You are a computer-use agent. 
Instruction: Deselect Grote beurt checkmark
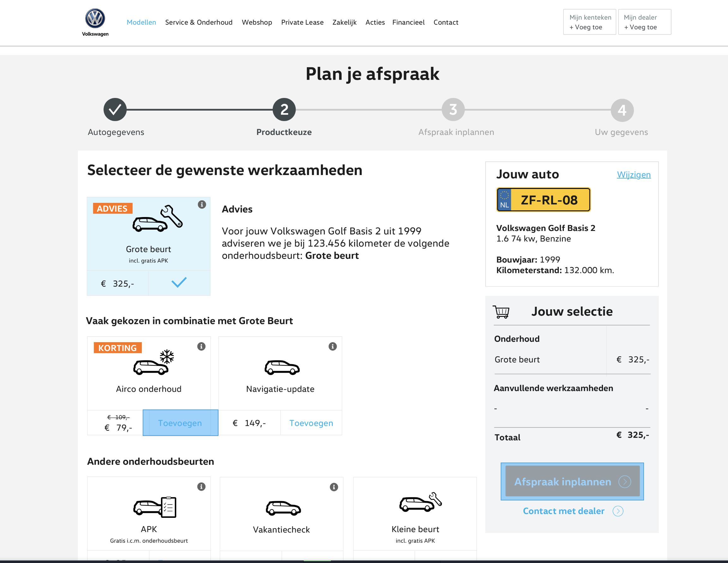179,283
